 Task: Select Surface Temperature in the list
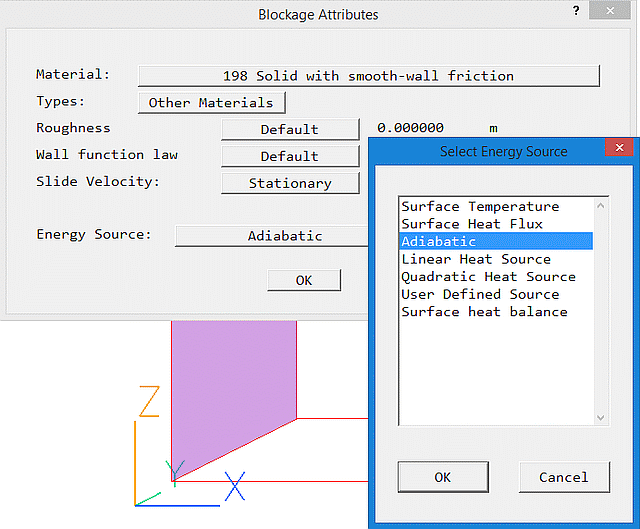[x=480, y=206]
